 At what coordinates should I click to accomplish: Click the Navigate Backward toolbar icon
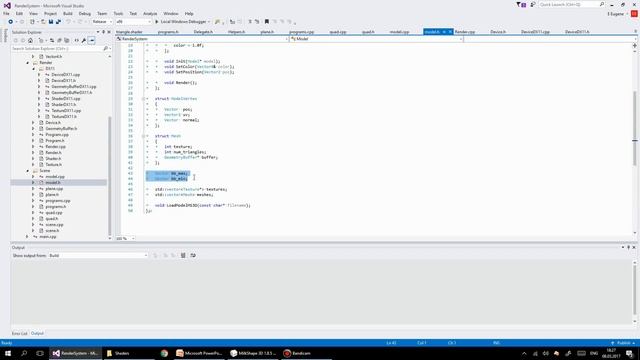tap(11, 22)
